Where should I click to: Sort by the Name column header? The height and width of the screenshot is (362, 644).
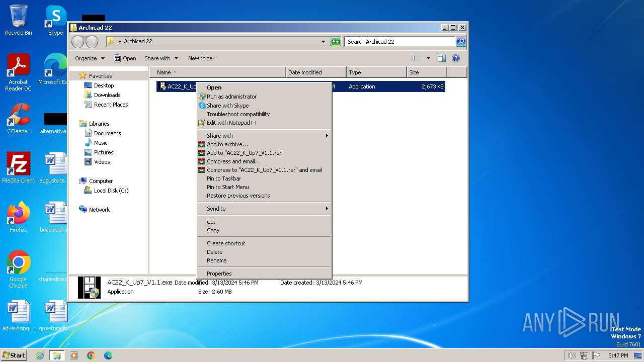click(x=218, y=72)
